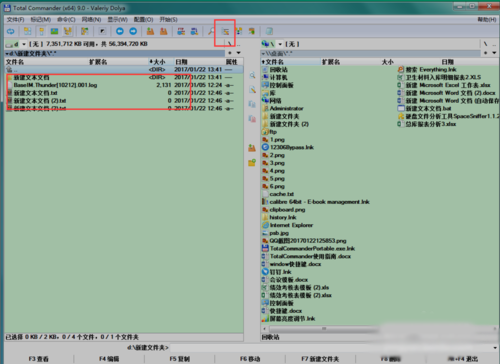Click the Multi-rename tool icon in toolbar
Image resolution: width=500 pixels, height=364 pixels.
226,32
